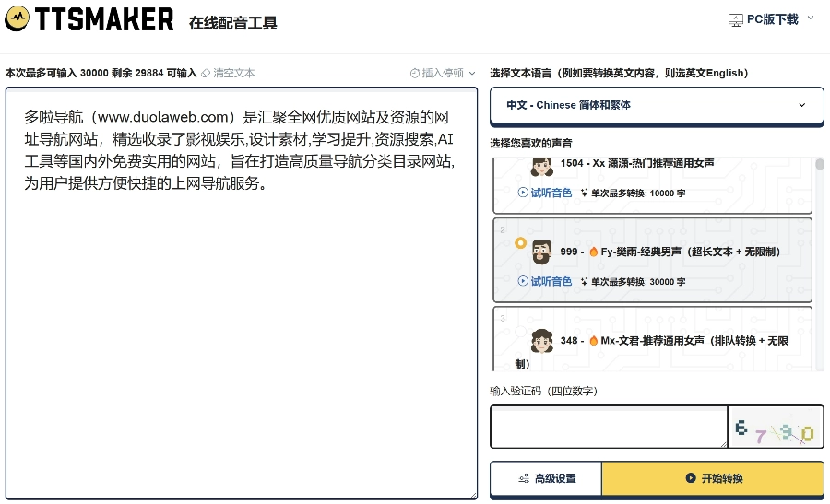Click the 输入验证码 captcha input field
The height and width of the screenshot is (504, 830).
609,428
